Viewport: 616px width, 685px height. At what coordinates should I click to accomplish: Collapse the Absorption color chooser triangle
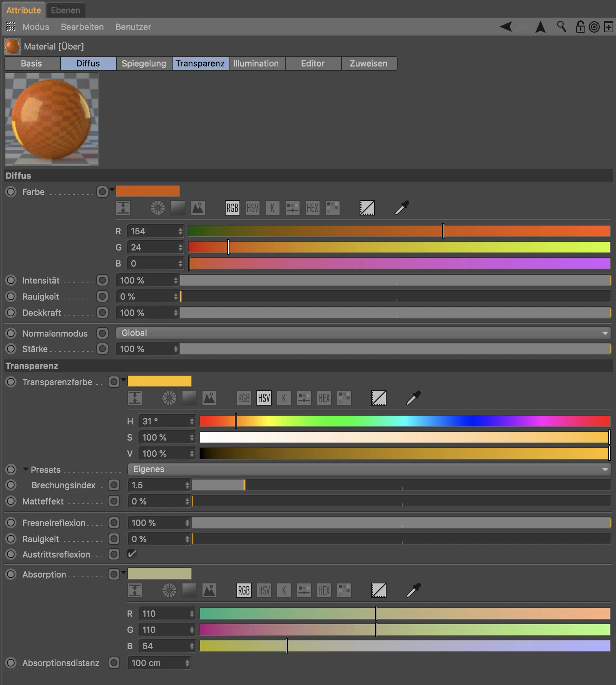pos(124,572)
